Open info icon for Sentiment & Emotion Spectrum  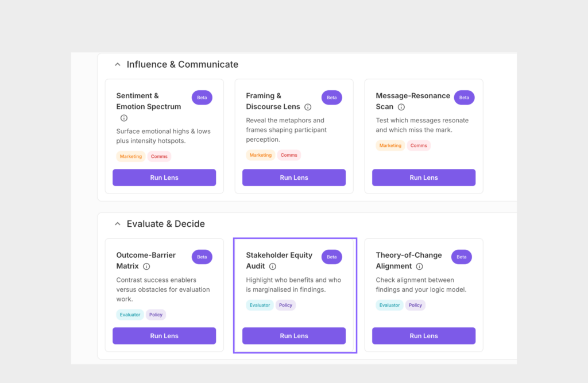pyautogui.click(x=124, y=118)
